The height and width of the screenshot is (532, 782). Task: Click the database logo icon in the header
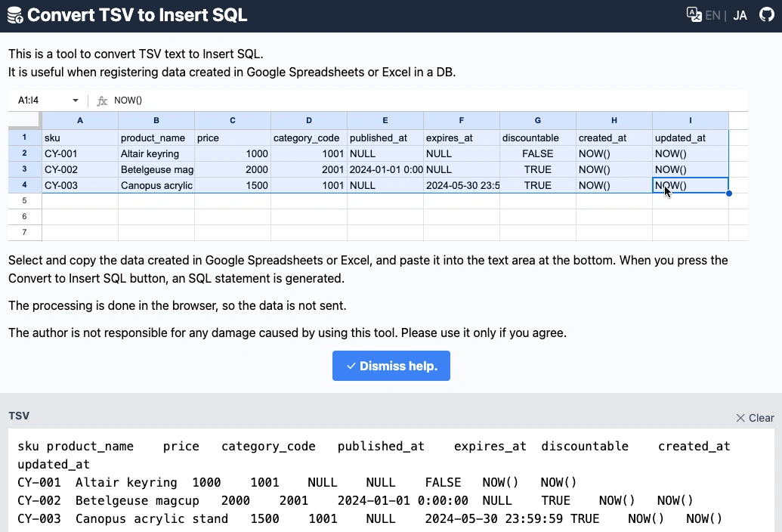point(15,14)
